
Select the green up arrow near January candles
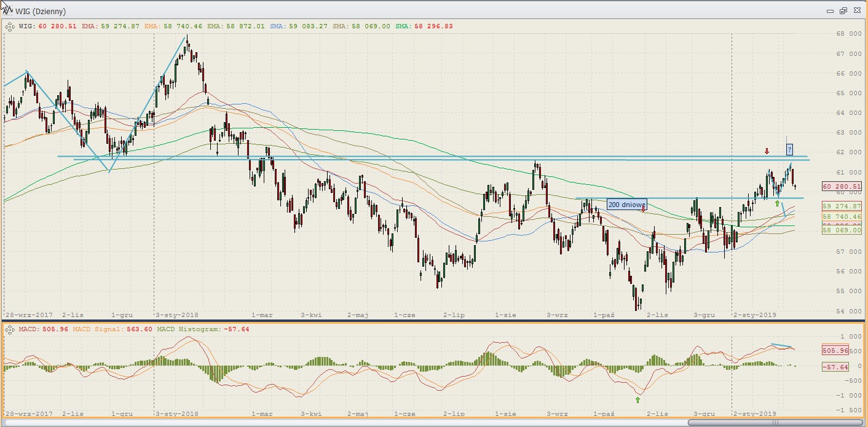[x=777, y=203]
